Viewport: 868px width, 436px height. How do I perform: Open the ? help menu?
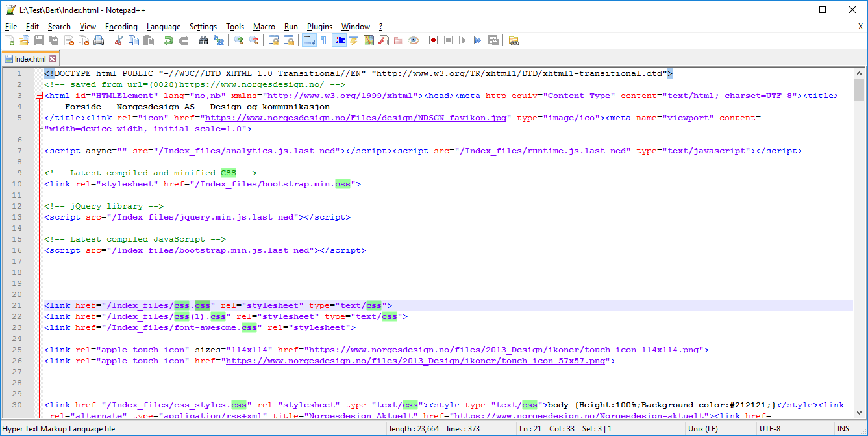pos(381,27)
